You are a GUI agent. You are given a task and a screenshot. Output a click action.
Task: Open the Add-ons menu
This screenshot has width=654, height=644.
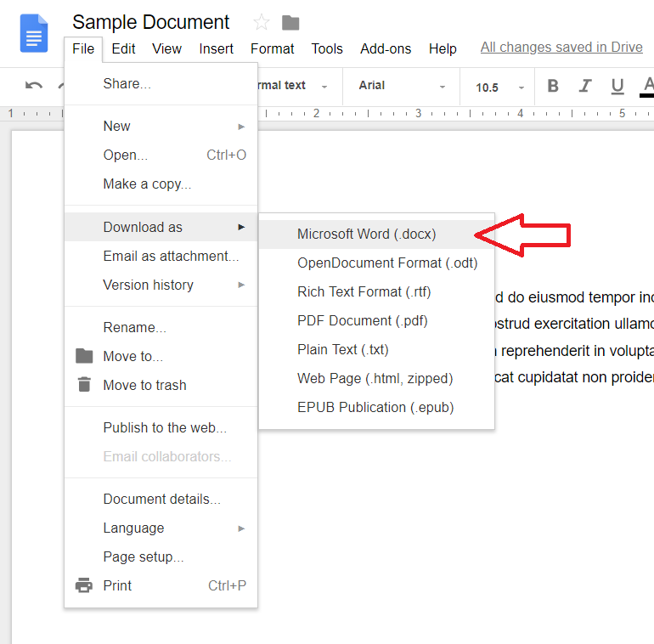point(386,48)
